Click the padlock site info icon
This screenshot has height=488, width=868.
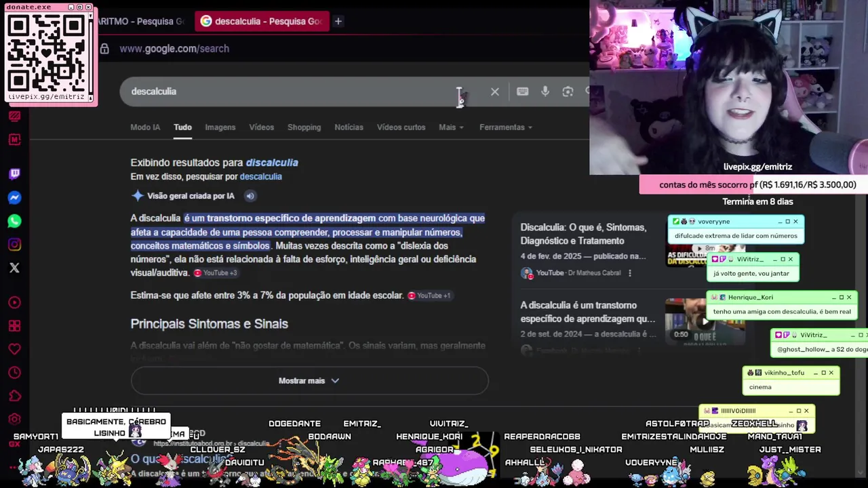pyautogui.click(x=104, y=49)
